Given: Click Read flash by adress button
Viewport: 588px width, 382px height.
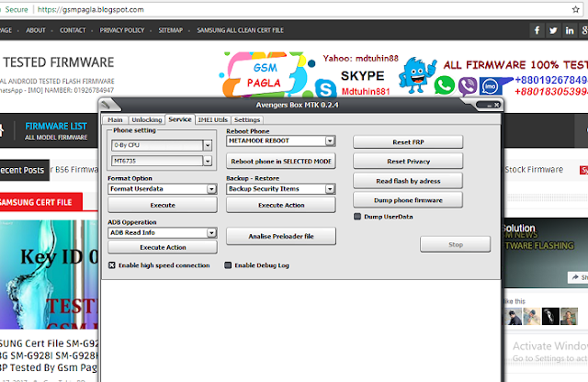Looking at the screenshot, I should click(408, 181).
